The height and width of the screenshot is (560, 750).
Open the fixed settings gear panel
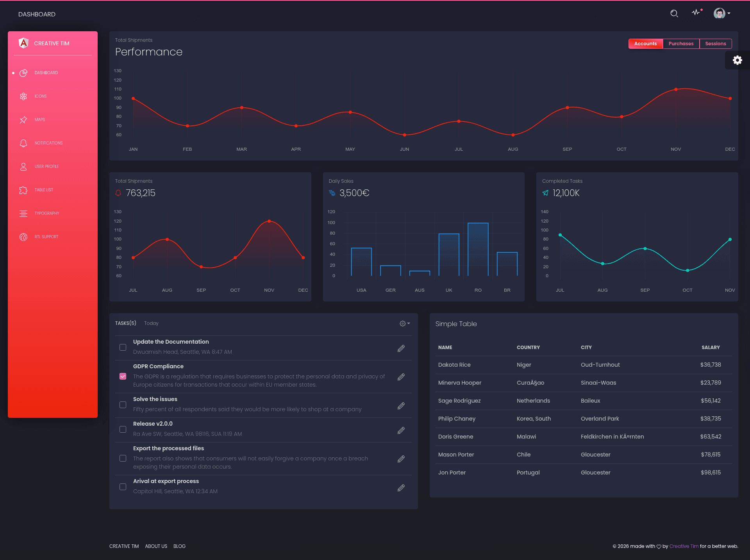(737, 60)
